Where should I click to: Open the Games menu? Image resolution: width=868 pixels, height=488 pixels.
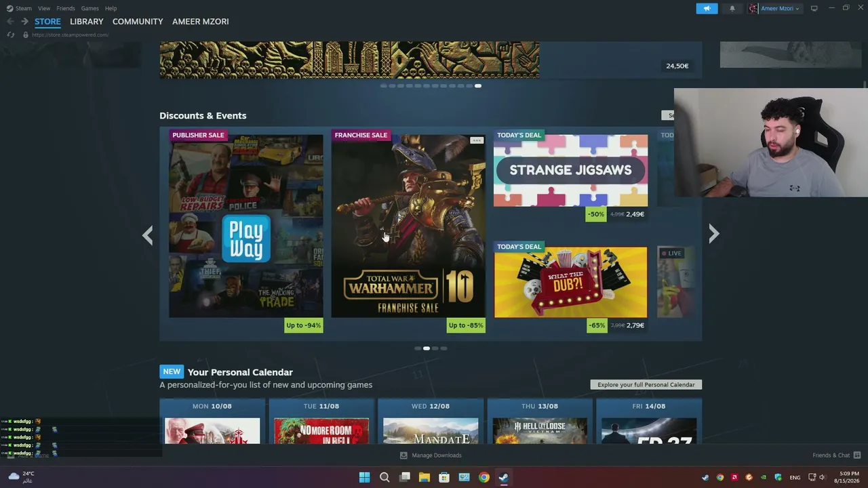(90, 8)
